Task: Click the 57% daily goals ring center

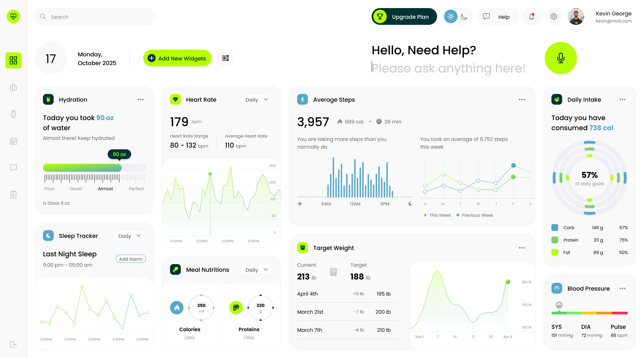Action: (590, 178)
